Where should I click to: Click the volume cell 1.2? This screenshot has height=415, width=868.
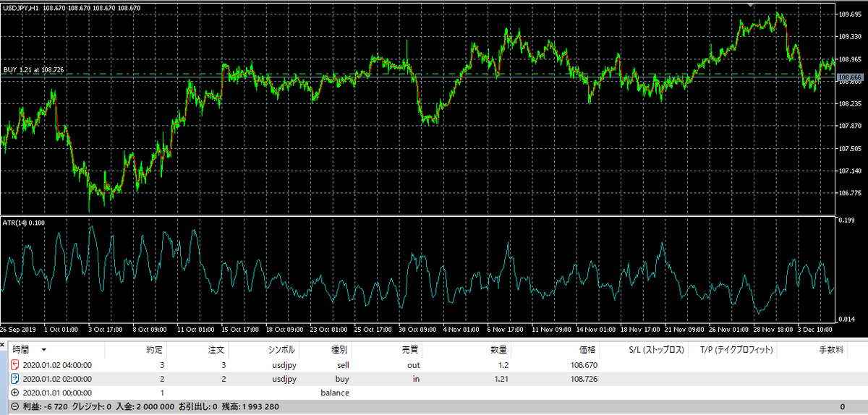[x=503, y=365]
